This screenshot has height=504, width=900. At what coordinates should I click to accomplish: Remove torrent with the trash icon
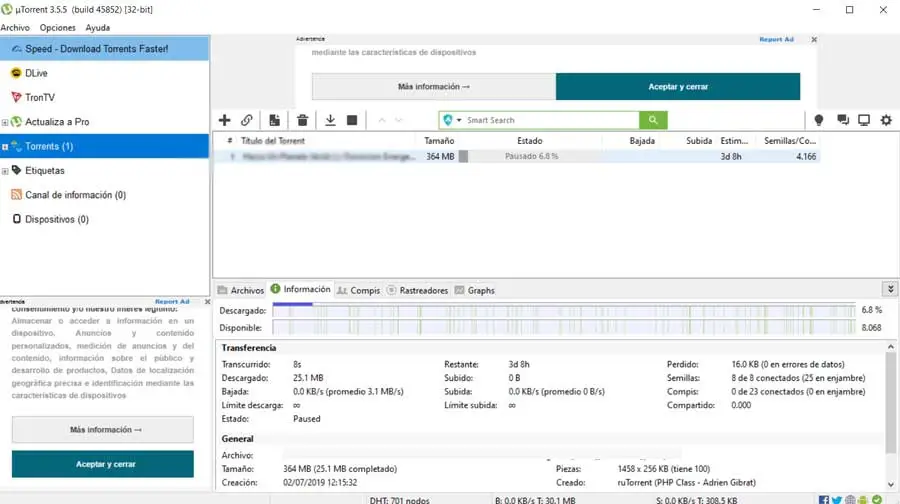(302, 120)
